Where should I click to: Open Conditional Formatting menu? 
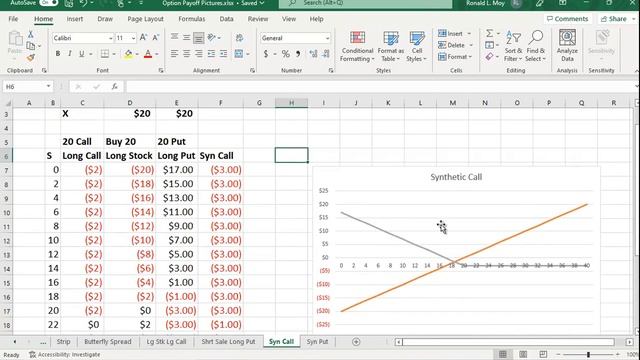click(x=357, y=47)
